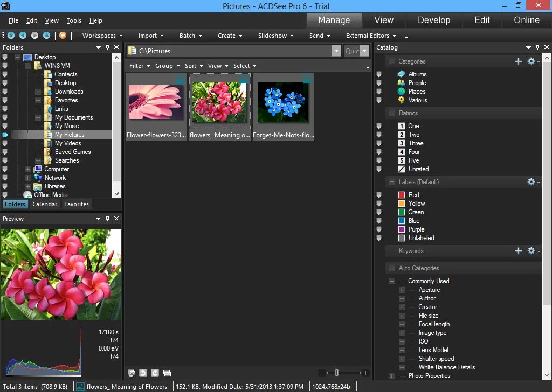Open the File menu
This screenshot has width=552, height=392.
[x=13, y=21]
